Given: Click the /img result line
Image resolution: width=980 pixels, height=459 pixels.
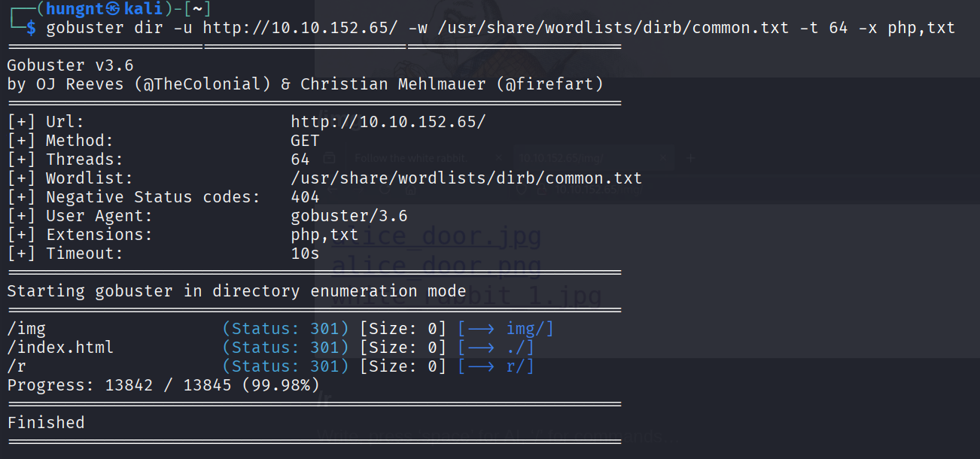Looking at the screenshot, I should (x=27, y=329).
